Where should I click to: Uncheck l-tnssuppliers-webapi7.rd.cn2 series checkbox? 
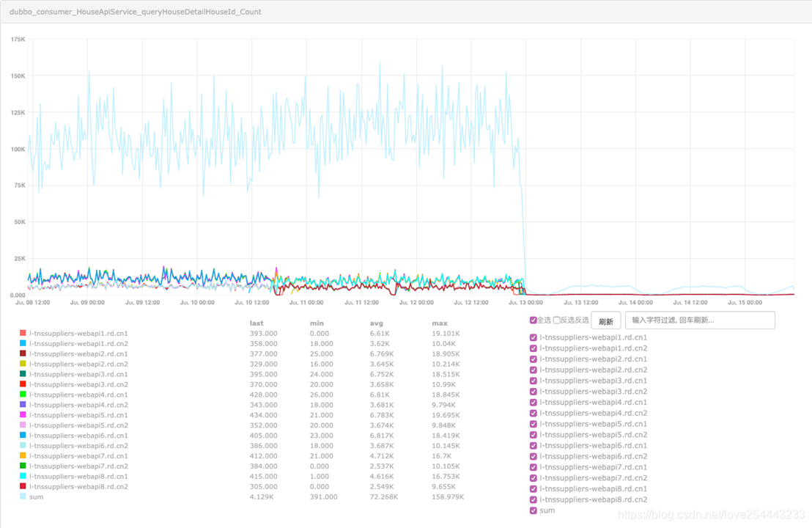534,478
